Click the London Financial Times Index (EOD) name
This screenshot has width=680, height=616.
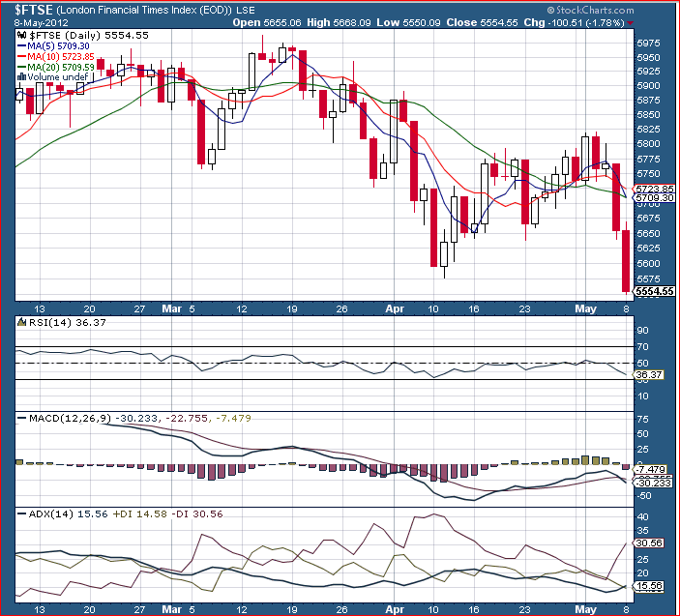point(144,10)
